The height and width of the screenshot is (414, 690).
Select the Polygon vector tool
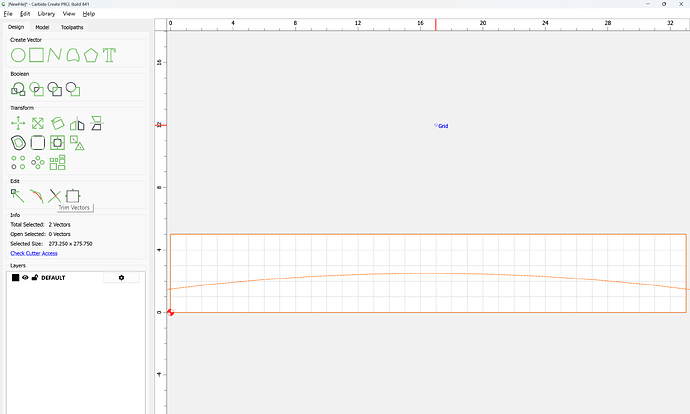tap(91, 55)
